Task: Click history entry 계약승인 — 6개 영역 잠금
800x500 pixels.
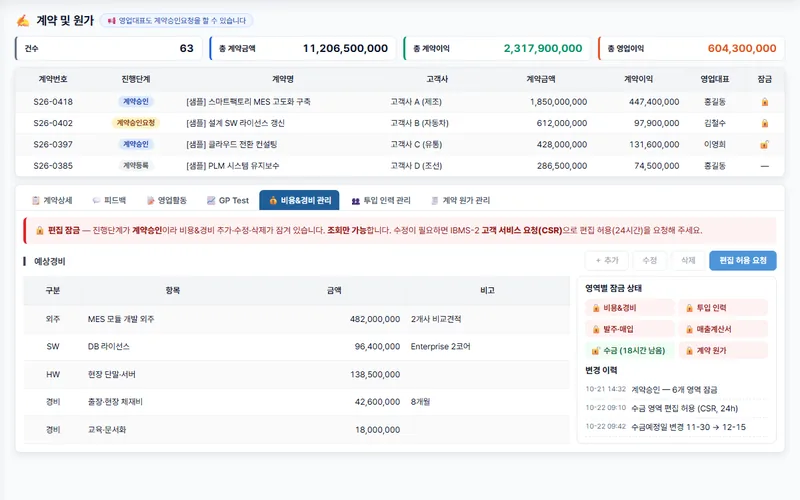Action: (674, 390)
